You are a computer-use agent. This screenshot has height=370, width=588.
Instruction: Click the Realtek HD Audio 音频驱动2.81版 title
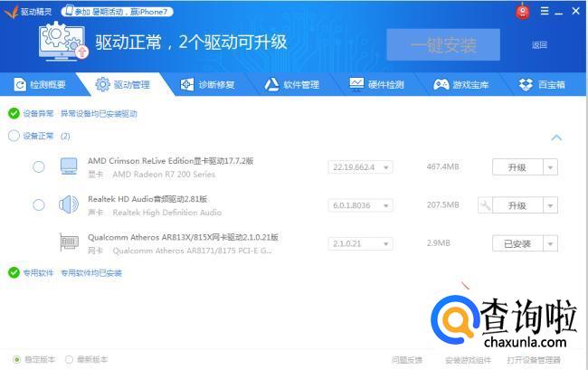(147, 199)
